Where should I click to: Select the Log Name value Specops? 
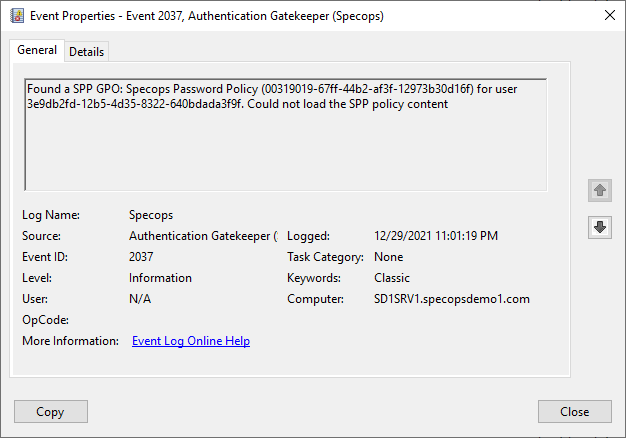point(151,215)
